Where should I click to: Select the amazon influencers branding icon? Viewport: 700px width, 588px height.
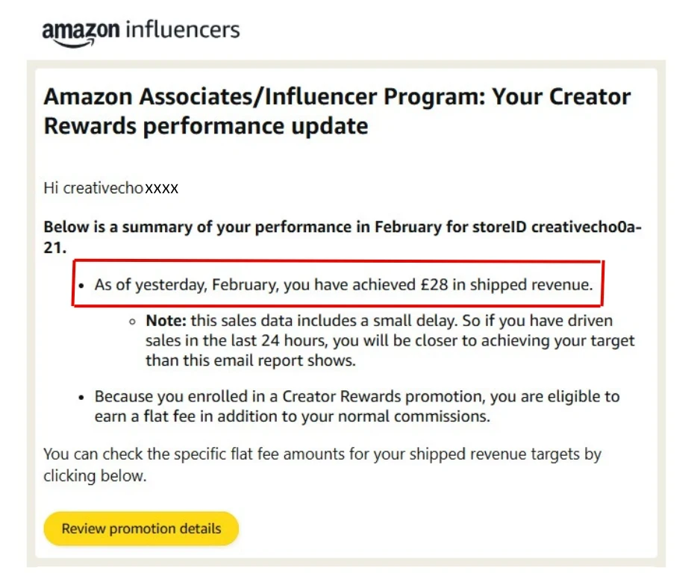[x=142, y=30]
